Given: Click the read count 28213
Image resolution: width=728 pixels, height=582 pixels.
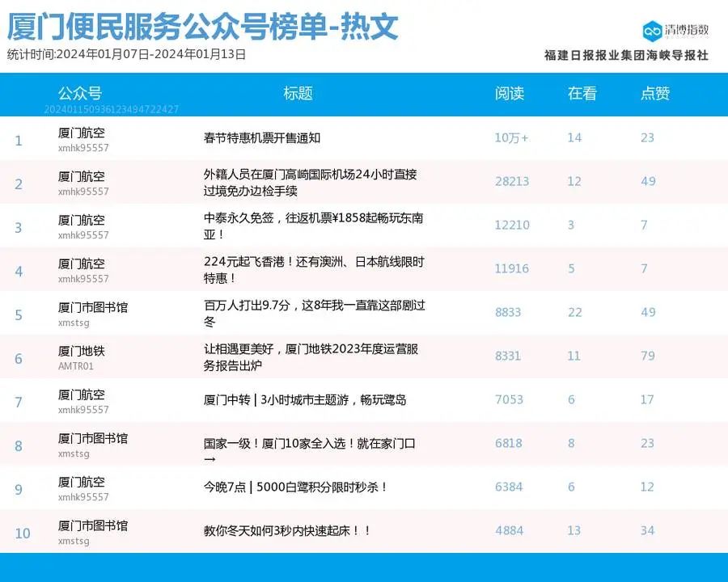Looking at the screenshot, I should click(x=512, y=181).
